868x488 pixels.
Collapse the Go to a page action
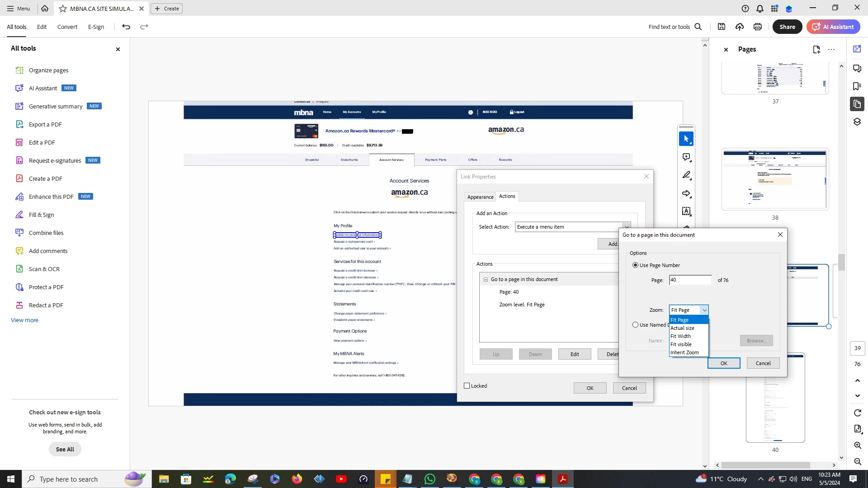point(486,279)
